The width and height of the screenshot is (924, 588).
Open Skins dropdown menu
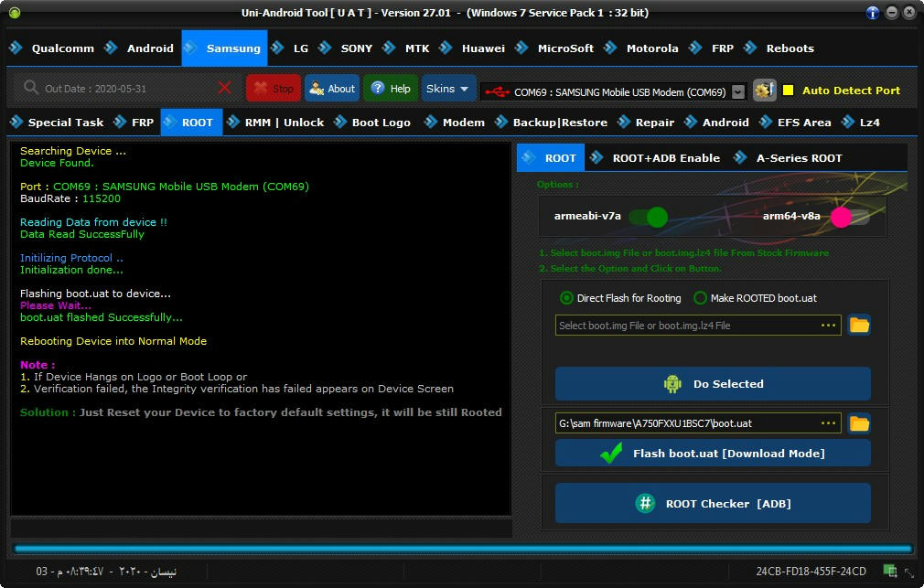pos(448,89)
